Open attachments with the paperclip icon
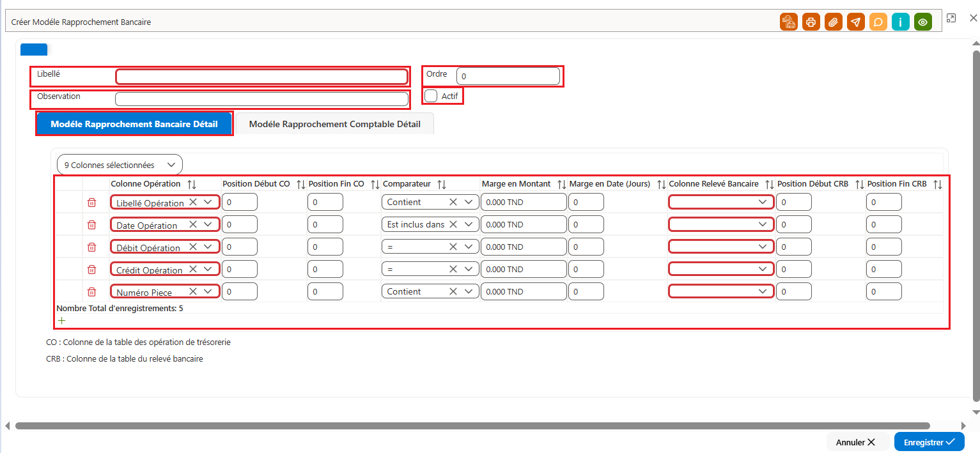 tap(834, 22)
